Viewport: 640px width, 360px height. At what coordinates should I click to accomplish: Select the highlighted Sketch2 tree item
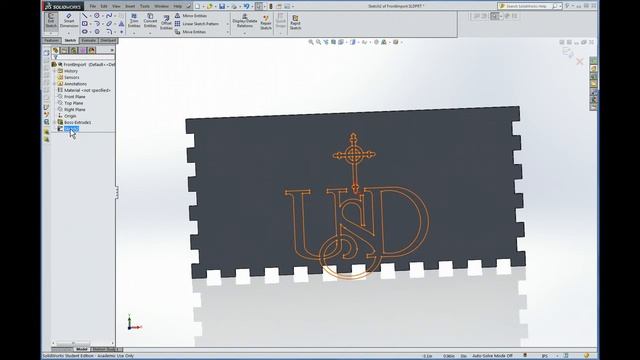(71, 129)
